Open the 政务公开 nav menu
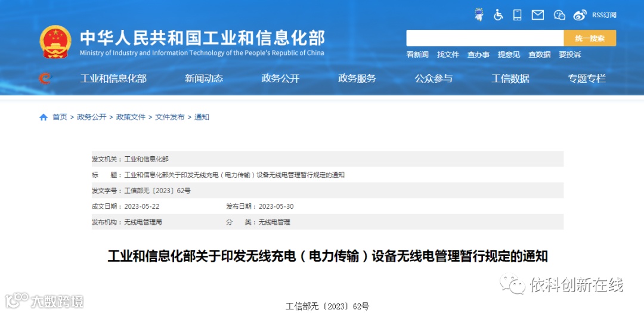This screenshot has height=313, width=644. [280, 79]
